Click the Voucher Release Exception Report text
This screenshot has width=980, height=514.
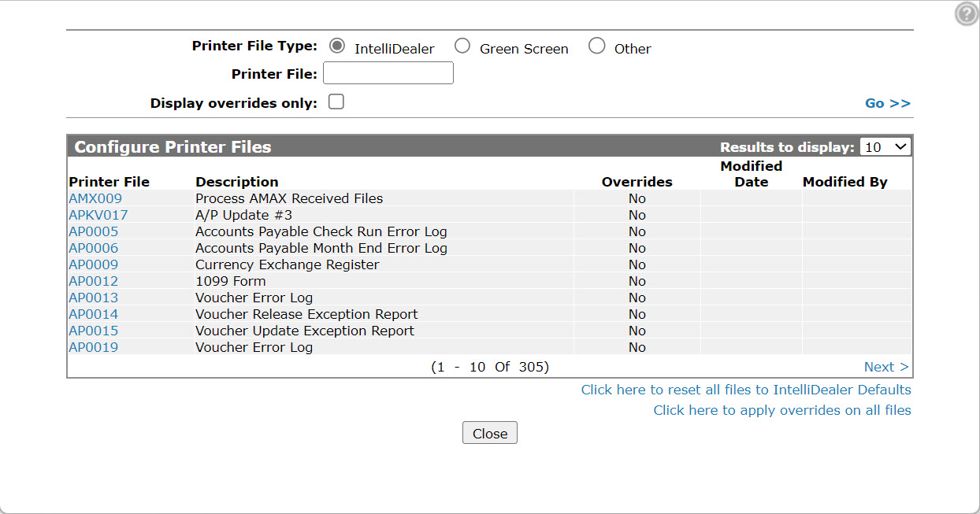[x=306, y=314]
